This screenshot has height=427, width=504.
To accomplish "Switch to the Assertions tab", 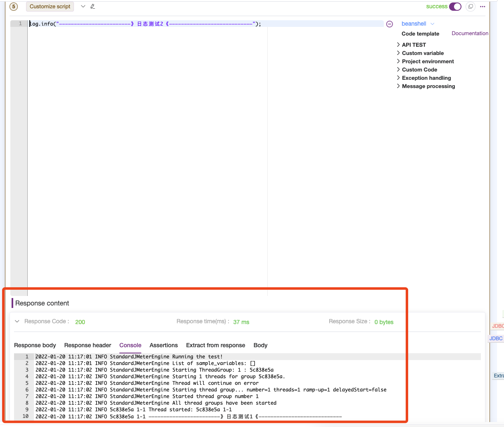I will pos(164,345).
